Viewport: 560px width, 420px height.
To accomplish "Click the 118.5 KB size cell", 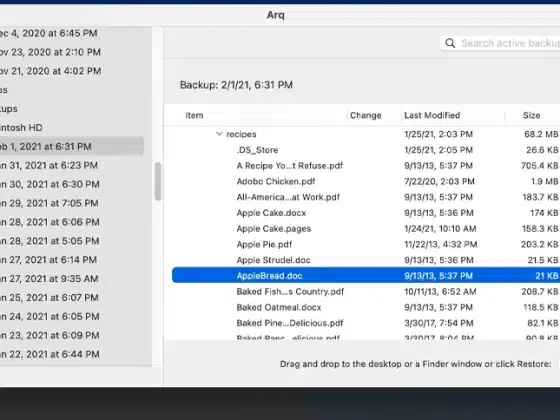I will point(541,307).
